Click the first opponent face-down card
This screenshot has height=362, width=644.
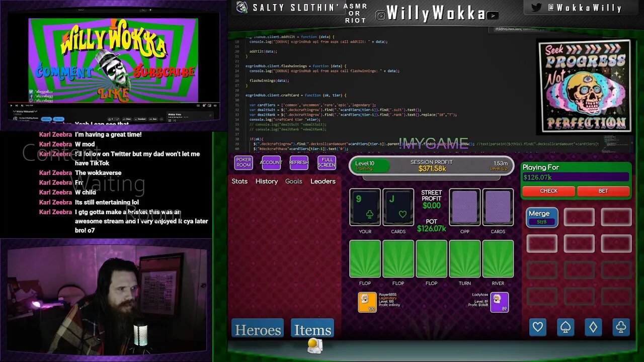click(x=465, y=207)
